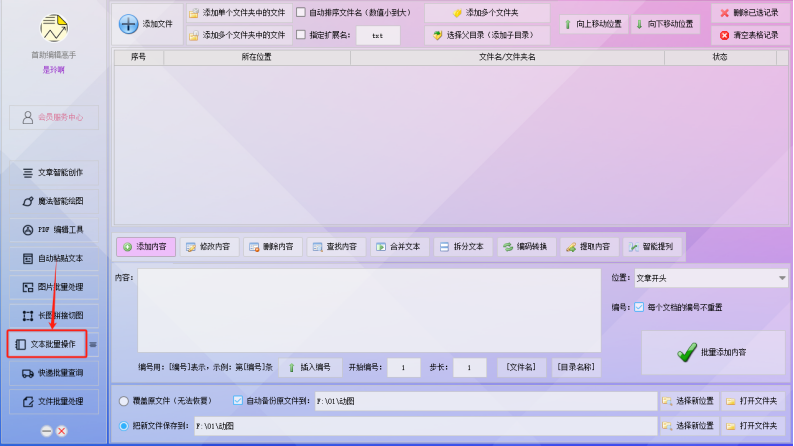Image resolution: width=794 pixels, height=446 pixels.
Task: Click the gray minimize circle icon in sidebar
Action: click(47, 431)
